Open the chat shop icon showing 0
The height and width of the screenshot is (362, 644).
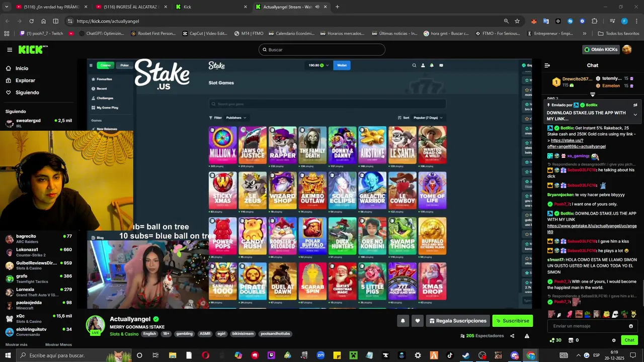tap(573, 340)
